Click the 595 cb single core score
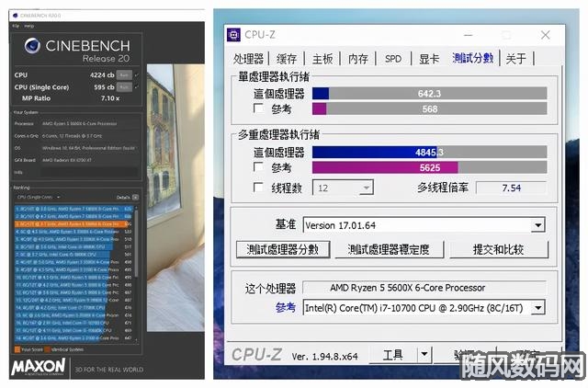The height and width of the screenshot is (388, 588). click(104, 87)
